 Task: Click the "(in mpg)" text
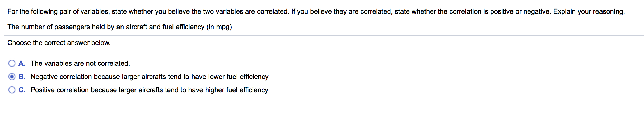coord(219,27)
